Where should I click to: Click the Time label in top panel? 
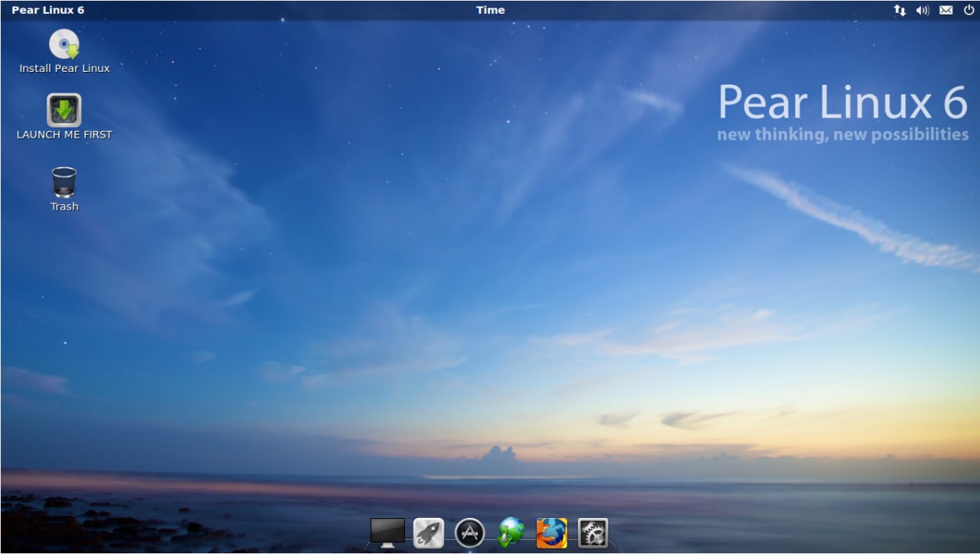tap(490, 10)
